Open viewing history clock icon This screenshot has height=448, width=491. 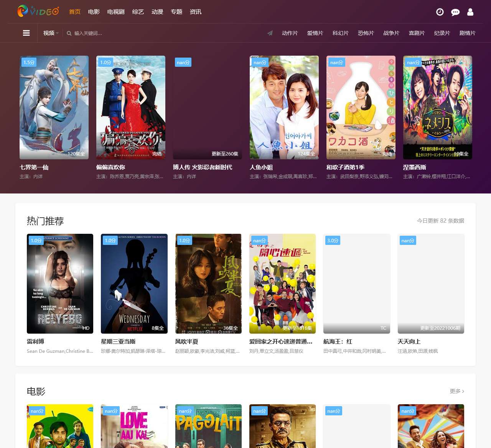[440, 12]
